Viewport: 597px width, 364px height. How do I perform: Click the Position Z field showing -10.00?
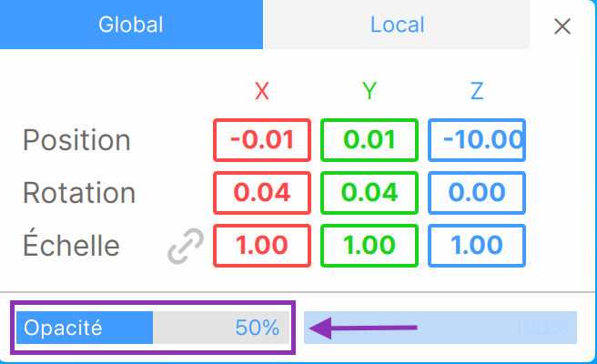477,140
